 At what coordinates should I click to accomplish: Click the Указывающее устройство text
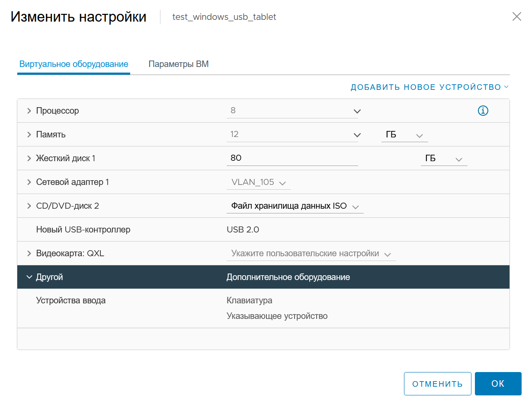click(277, 316)
